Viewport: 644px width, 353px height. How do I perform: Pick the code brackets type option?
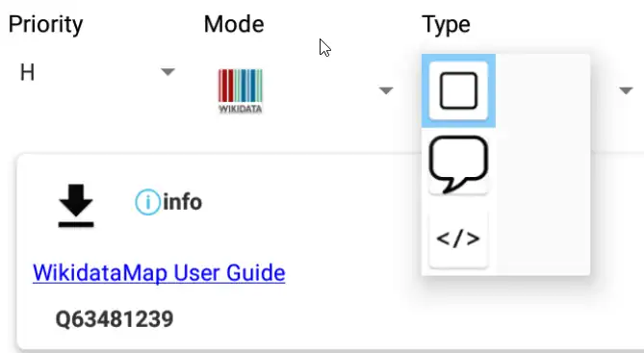click(458, 239)
